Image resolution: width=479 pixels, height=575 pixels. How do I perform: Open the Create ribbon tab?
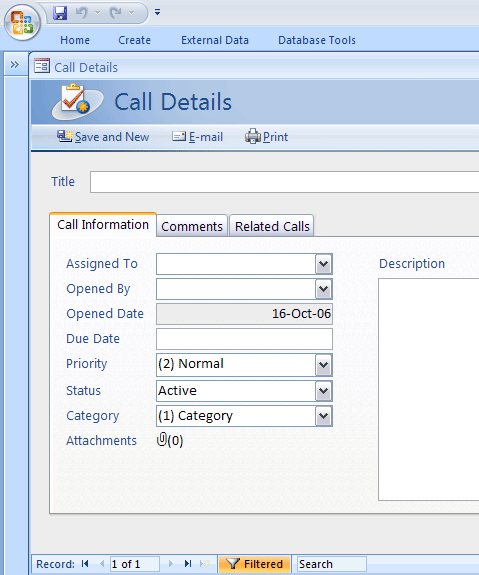click(134, 40)
